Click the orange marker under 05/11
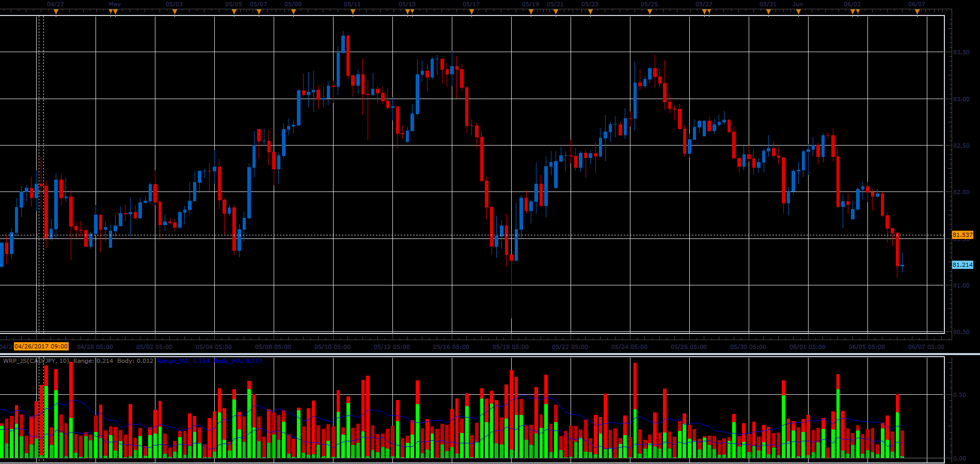This screenshot has height=464, width=980. click(353, 12)
